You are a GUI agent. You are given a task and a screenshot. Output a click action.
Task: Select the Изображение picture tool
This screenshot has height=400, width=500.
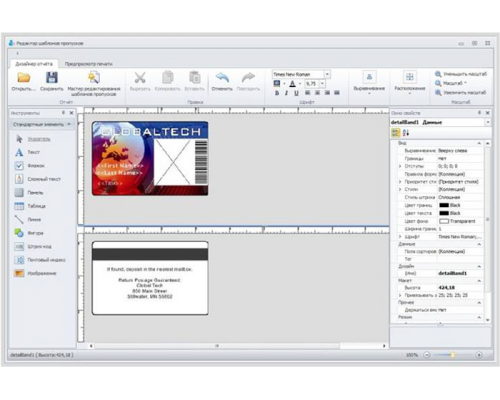[36, 273]
